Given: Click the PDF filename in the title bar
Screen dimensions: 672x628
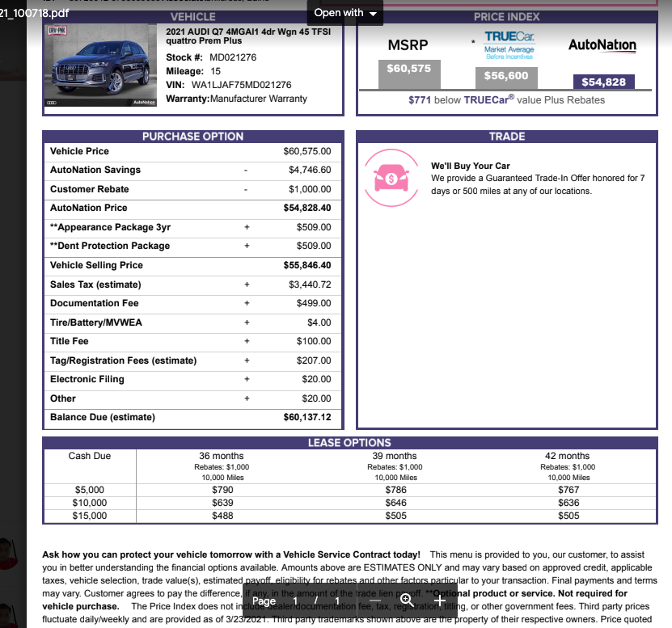Looking at the screenshot, I should click(34, 13).
